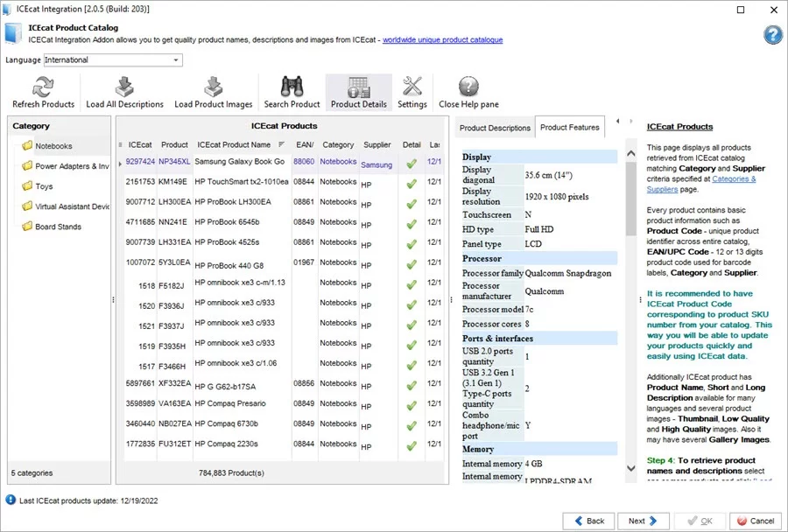This screenshot has height=532, width=788.
Task: Open Search Product with the binoculars icon
Action: pyautogui.click(x=292, y=87)
